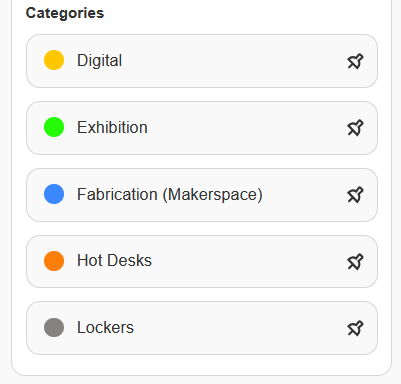The width and height of the screenshot is (401, 384).
Task: Click the yellow Digital color dot
Action: (x=54, y=60)
